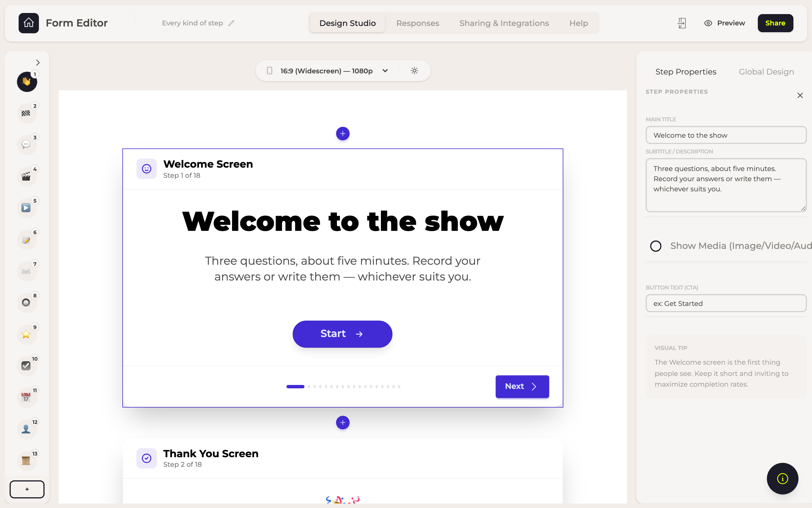Screen dimensions: 812x508
Task: Click the Share button
Action: 775,23
